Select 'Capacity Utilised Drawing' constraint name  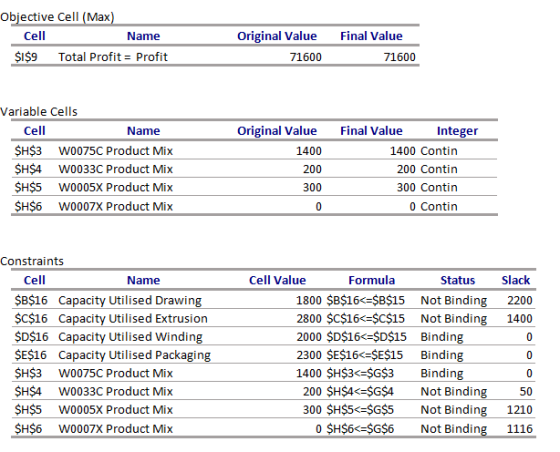[x=130, y=301]
